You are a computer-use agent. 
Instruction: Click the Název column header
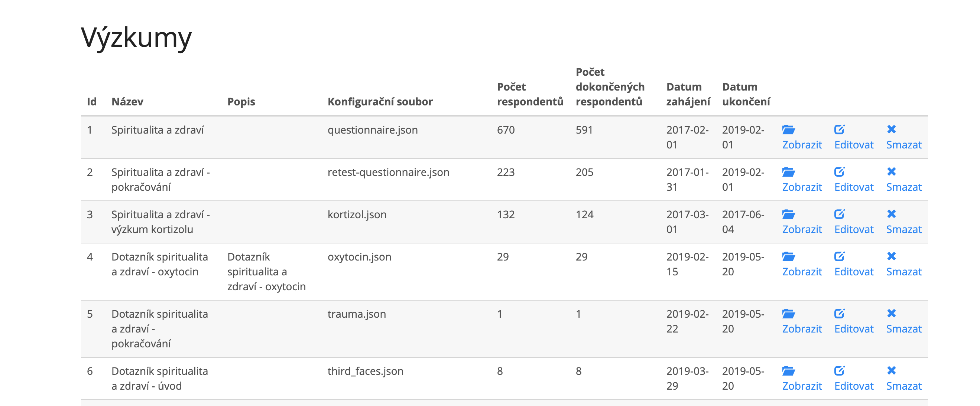(127, 102)
